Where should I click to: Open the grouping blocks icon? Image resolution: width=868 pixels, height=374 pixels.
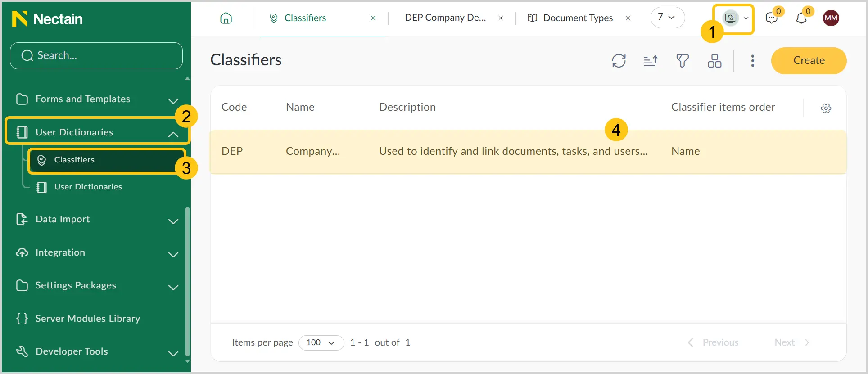tap(714, 61)
